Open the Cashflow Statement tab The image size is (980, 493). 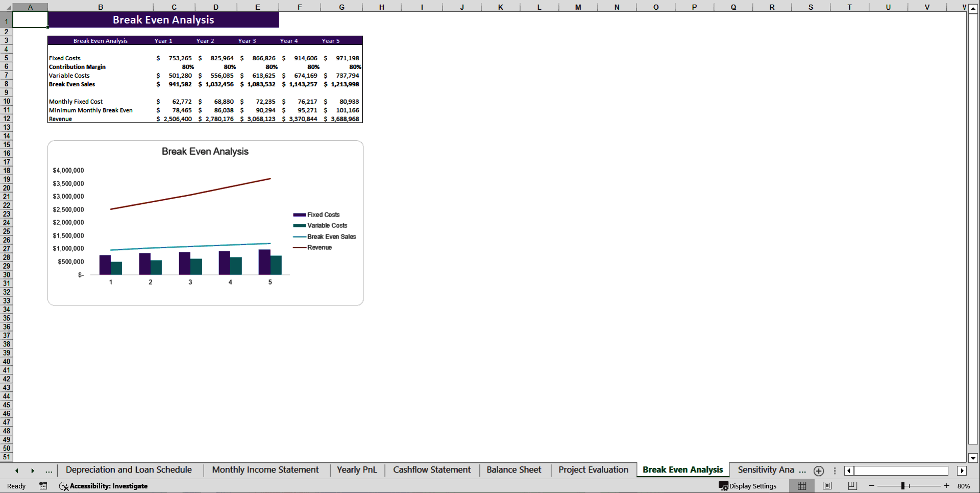pyautogui.click(x=431, y=469)
